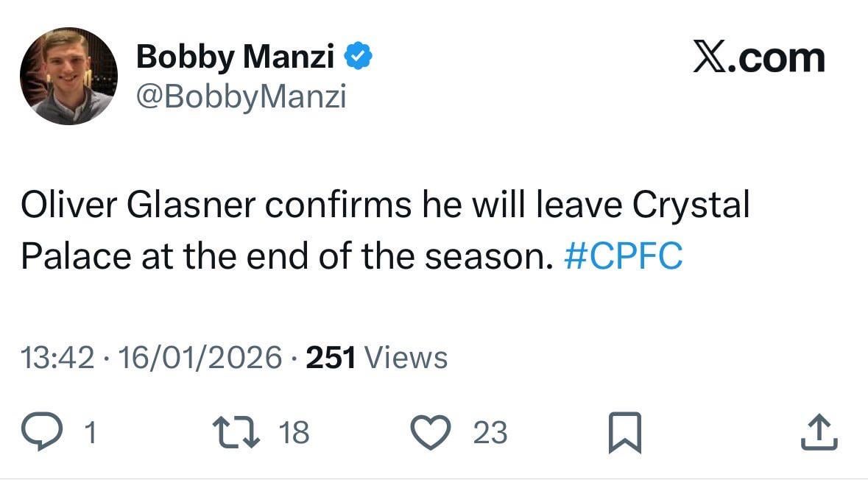Viewport: 868px width, 480px height.
Task: Click the words "Oliver Glasner" in the tweet
Action: [x=136, y=207]
